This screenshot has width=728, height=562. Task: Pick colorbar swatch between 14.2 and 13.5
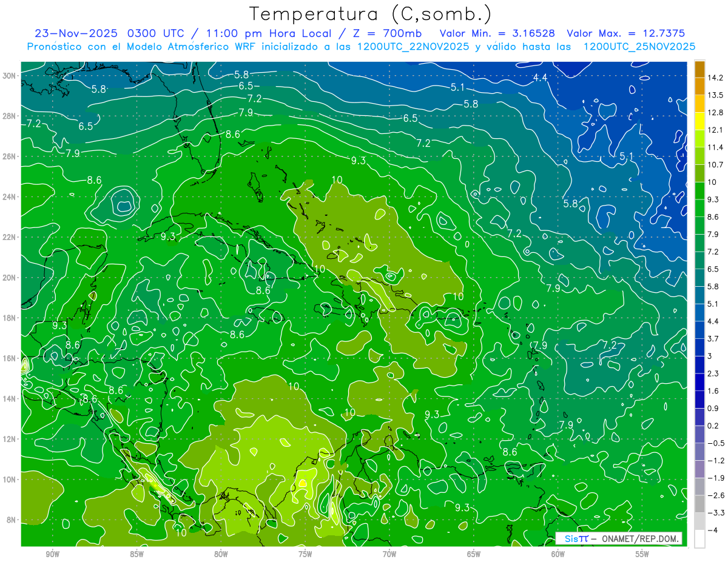point(699,86)
